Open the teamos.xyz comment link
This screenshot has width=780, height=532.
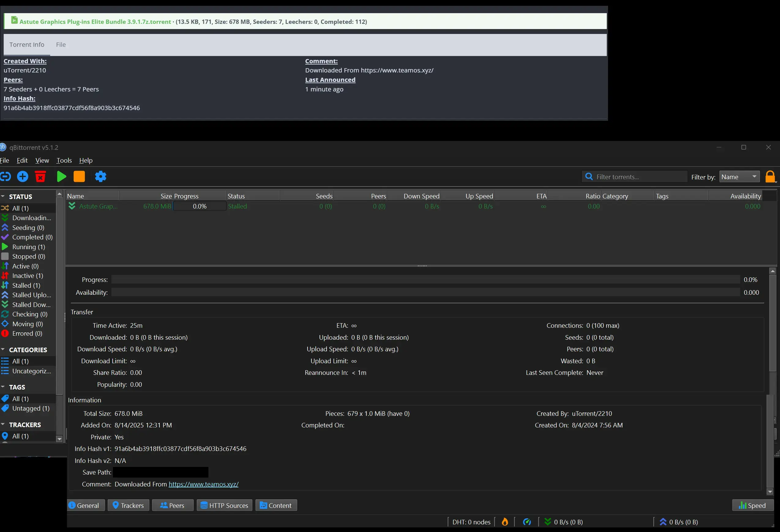(203, 484)
